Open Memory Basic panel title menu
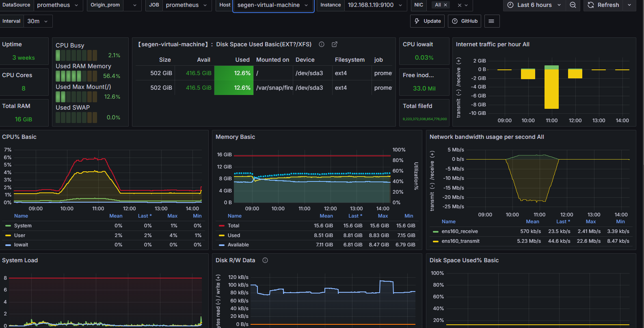The width and height of the screenshot is (644, 328). point(235,137)
